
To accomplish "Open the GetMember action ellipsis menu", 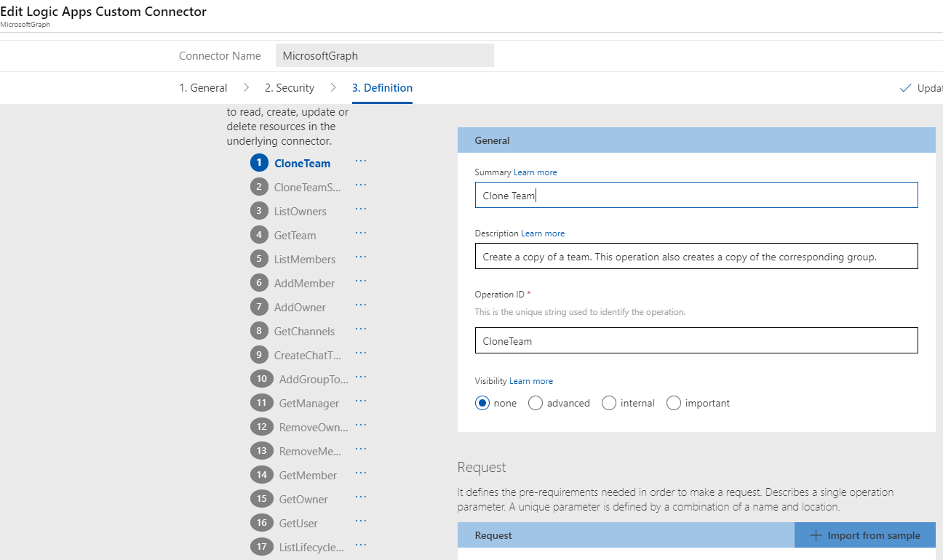I will 361,473.
